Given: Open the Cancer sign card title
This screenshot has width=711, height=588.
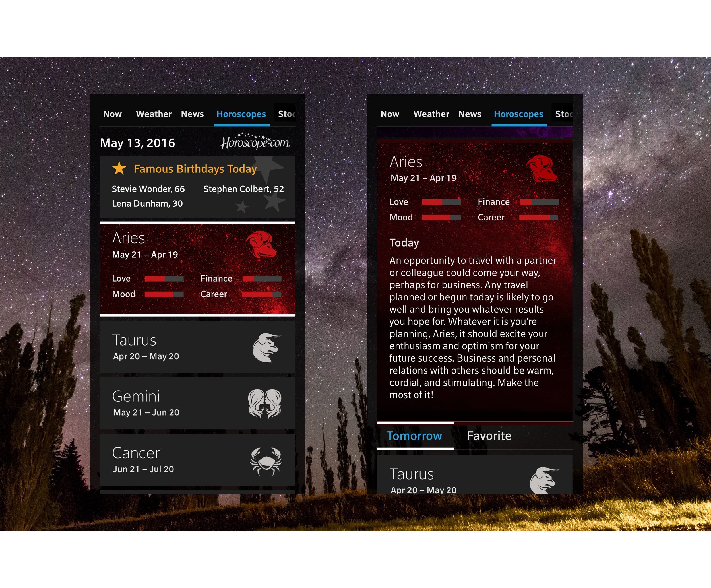Looking at the screenshot, I should 136,453.
